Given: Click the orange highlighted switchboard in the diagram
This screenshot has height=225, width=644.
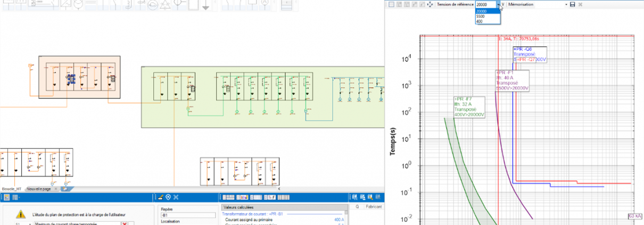Looking at the screenshot, I should click(79, 78).
